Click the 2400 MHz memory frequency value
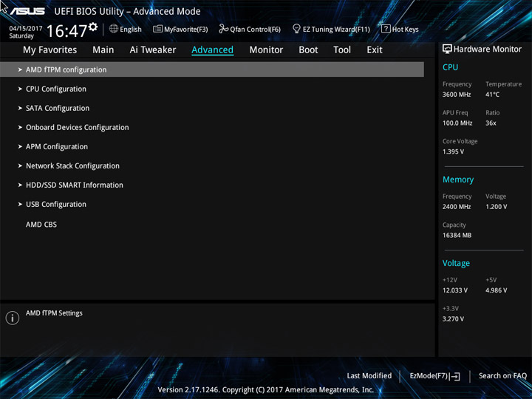Image resolution: width=532 pixels, height=399 pixels. pyautogui.click(x=457, y=206)
